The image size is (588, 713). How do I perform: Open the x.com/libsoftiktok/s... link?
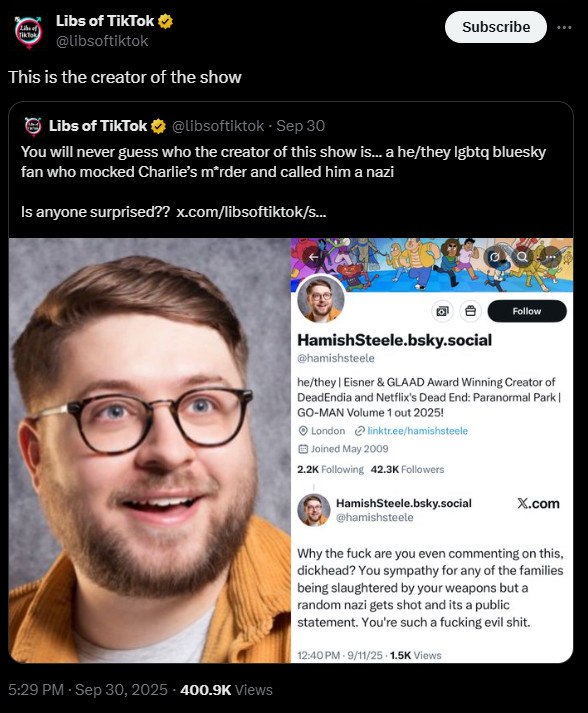pyautogui.click(x=251, y=212)
